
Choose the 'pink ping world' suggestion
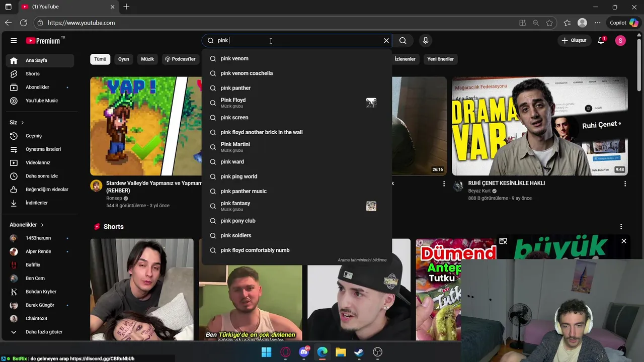click(297, 176)
